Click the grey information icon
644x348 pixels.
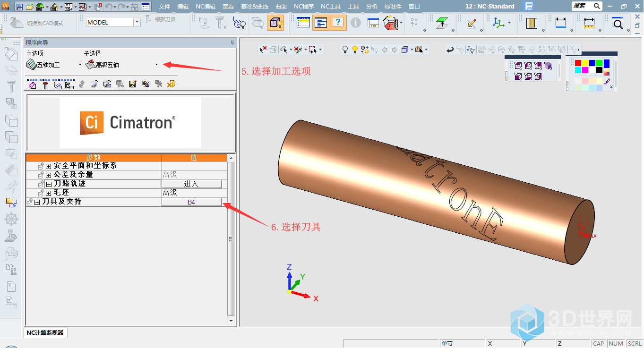click(x=356, y=23)
